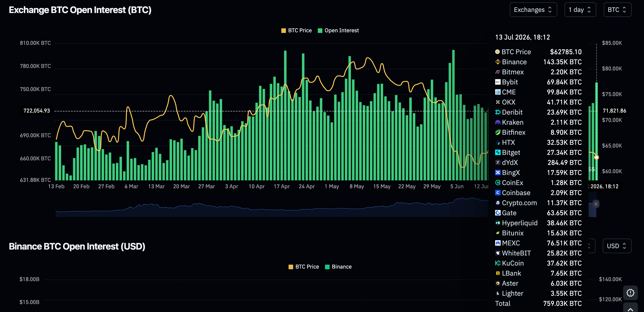This screenshot has height=312, width=644.
Task: Open the BTC unit dropdown
Action: pyautogui.click(x=617, y=10)
